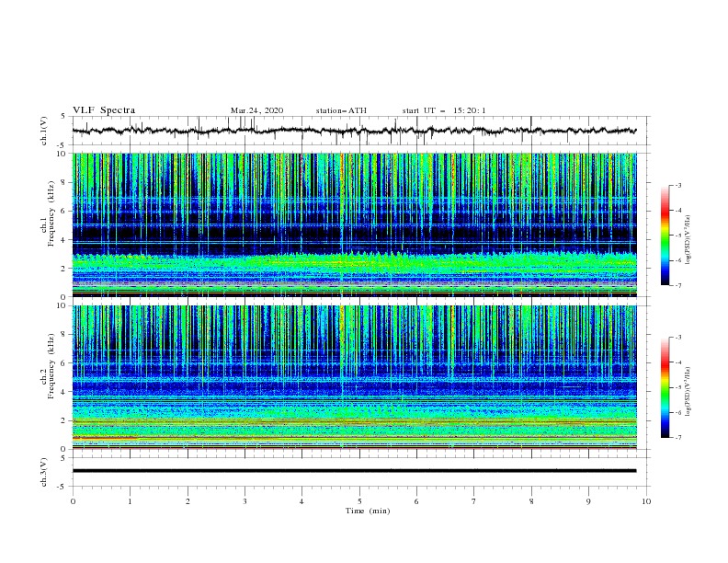Screen dimensions: 728x563
Task: Click time axis tick label "1"
Action: [130, 501]
